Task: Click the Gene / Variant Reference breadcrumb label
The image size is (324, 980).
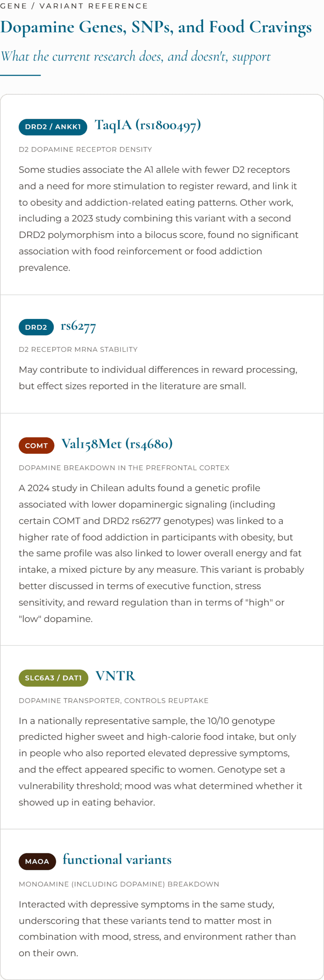Action: point(74,6)
